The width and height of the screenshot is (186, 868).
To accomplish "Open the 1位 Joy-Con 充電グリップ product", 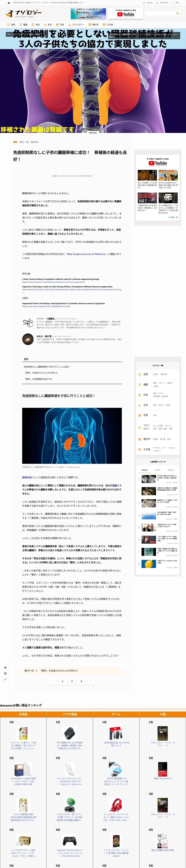I will point(116,737).
